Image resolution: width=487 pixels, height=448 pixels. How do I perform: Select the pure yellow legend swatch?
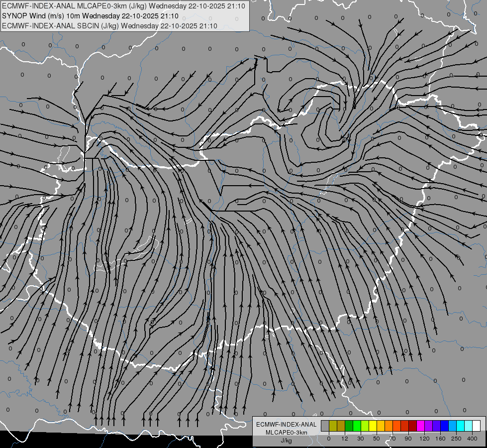pyautogui.click(x=373, y=426)
